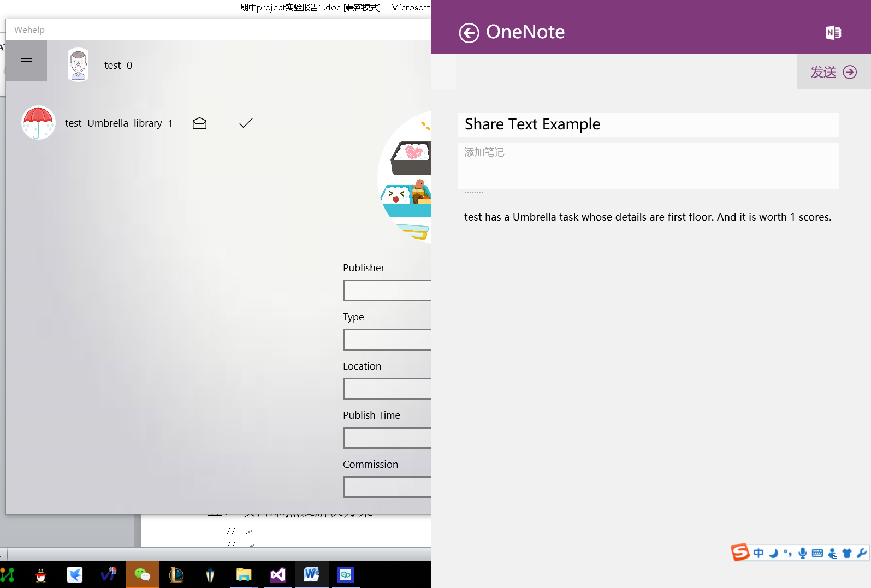
Task: Click the shared text about Umbrella task
Action: click(x=648, y=217)
